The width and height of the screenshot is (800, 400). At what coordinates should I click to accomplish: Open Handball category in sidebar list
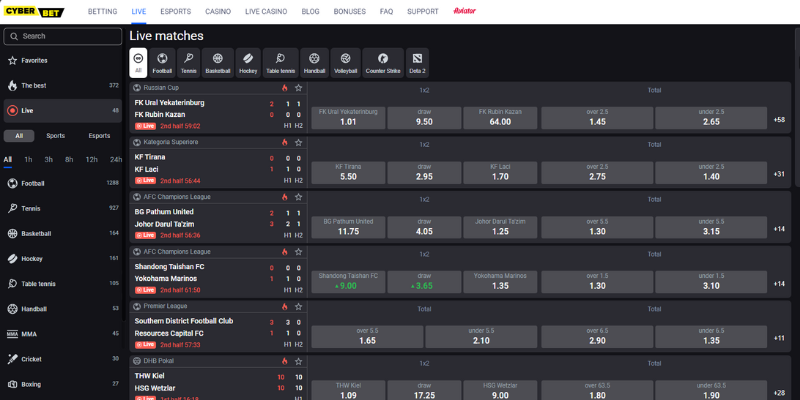pos(63,309)
